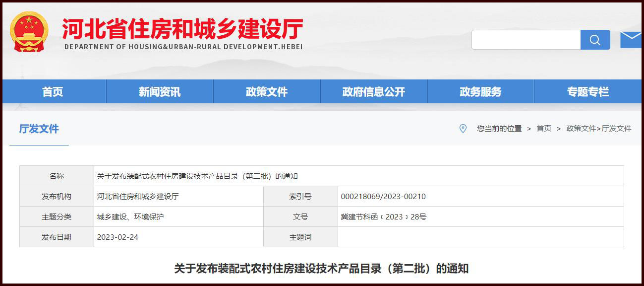Open the mail envelope icon
Viewport: 644px width, 286px height.
pyautogui.click(x=631, y=39)
